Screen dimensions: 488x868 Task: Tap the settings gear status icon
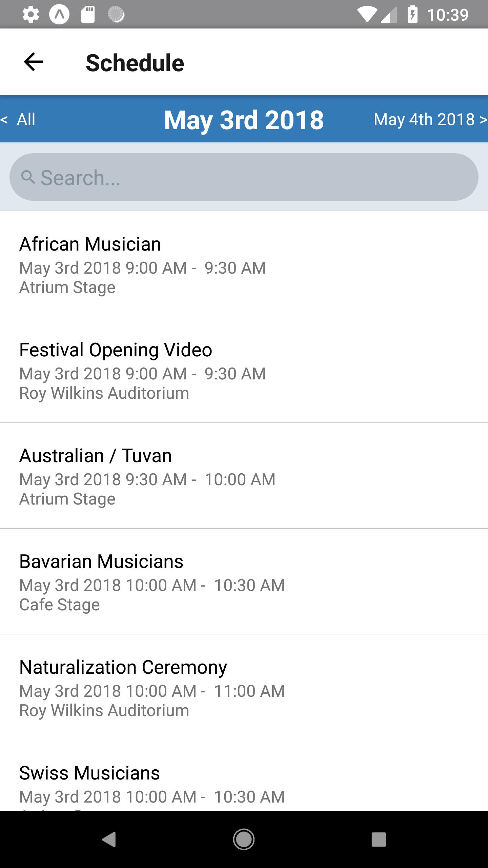(x=30, y=15)
